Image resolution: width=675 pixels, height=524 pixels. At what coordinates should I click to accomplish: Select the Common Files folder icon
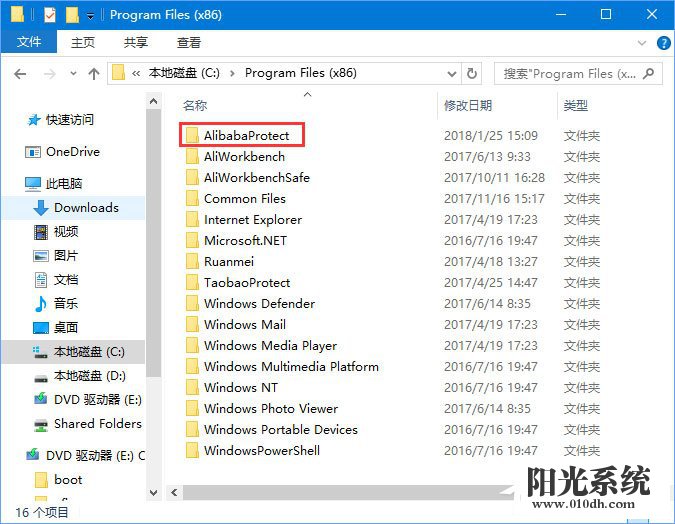[x=192, y=198]
